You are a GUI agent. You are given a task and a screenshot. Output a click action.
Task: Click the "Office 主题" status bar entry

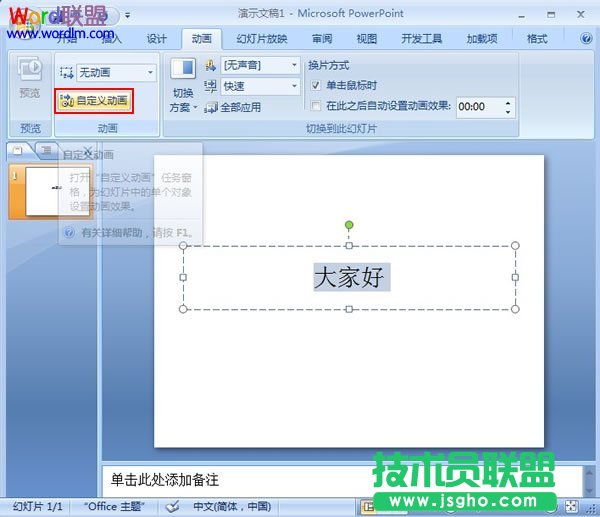(x=114, y=506)
